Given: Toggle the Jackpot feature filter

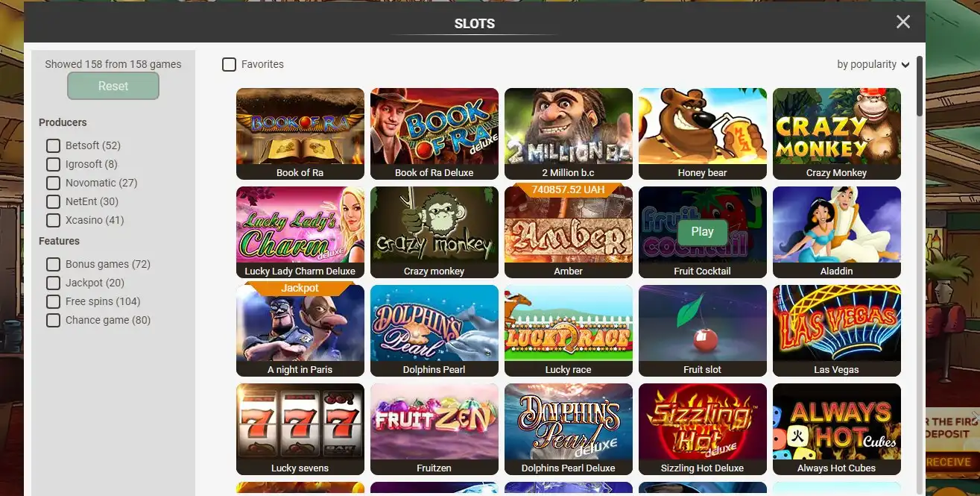Looking at the screenshot, I should click(x=53, y=283).
